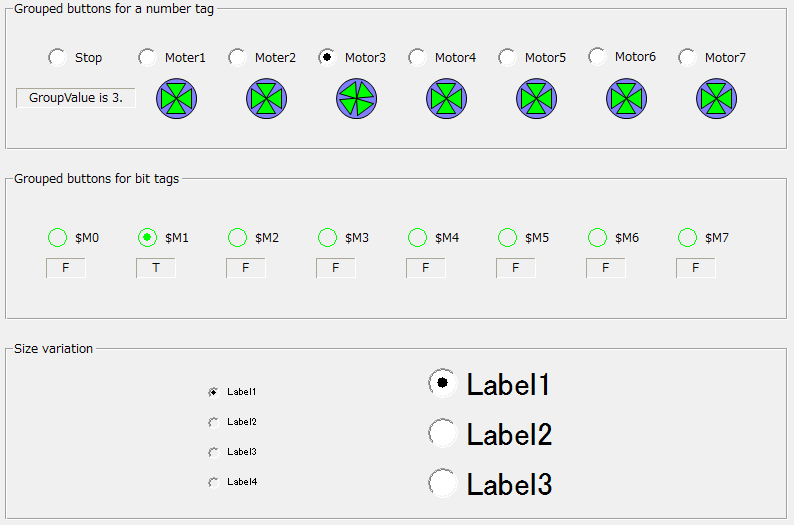Viewport: 794px width, 525px height.
Task: Select the green $M7 radio button
Action: tap(687, 238)
